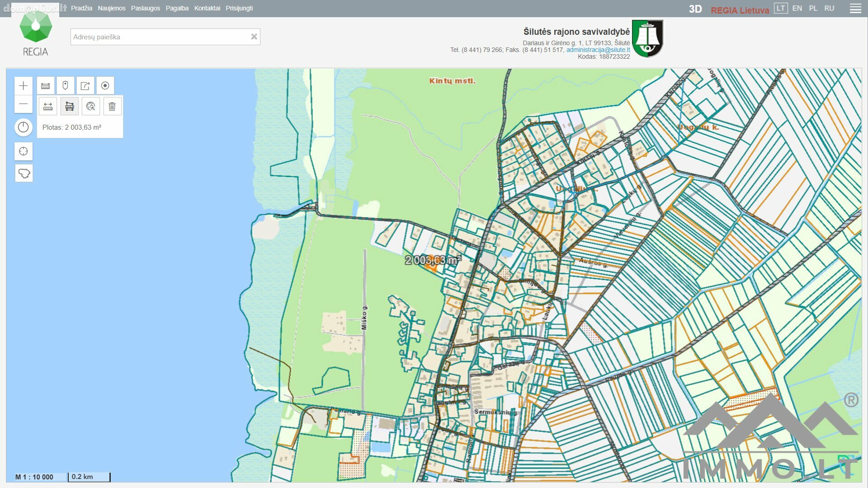Select the distance measurement tool

point(48,107)
